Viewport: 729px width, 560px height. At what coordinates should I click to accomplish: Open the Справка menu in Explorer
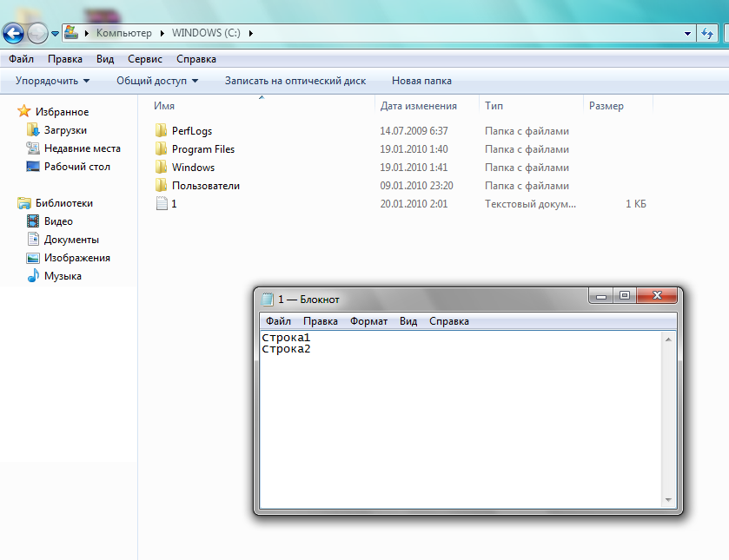(196, 59)
